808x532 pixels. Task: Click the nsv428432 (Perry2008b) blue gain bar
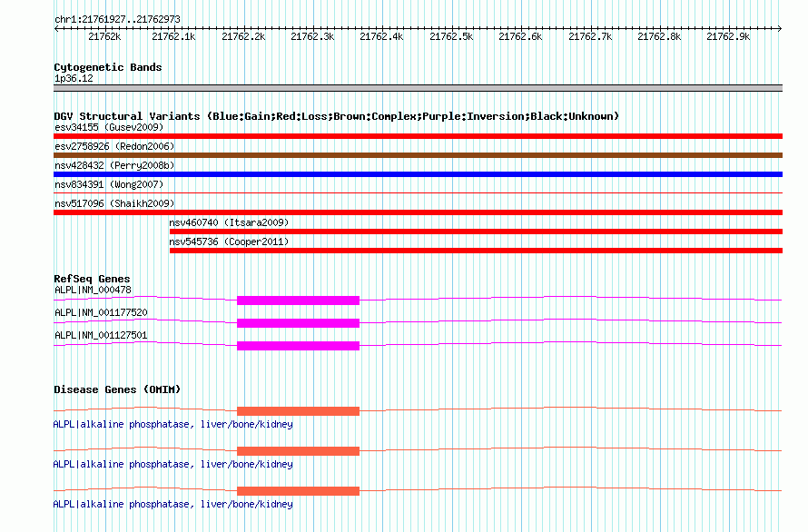click(x=418, y=174)
